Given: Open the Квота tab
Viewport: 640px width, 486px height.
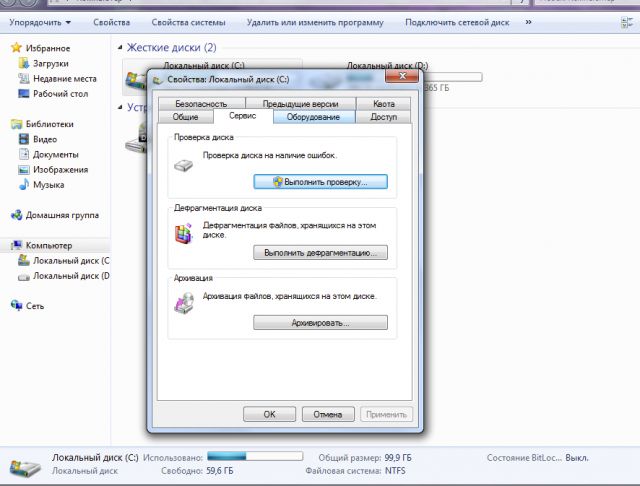Looking at the screenshot, I should pyautogui.click(x=384, y=104).
